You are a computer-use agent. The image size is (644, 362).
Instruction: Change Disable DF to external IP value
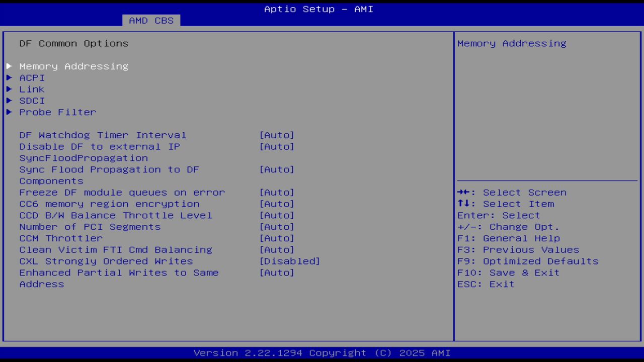click(x=277, y=147)
